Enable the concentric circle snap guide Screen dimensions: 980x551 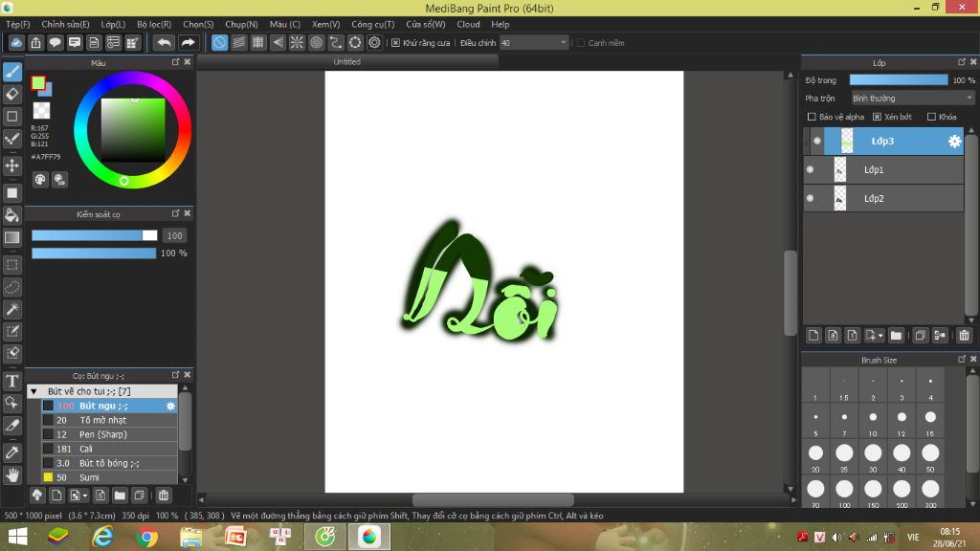pyautogui.click(x=316, y=42)
